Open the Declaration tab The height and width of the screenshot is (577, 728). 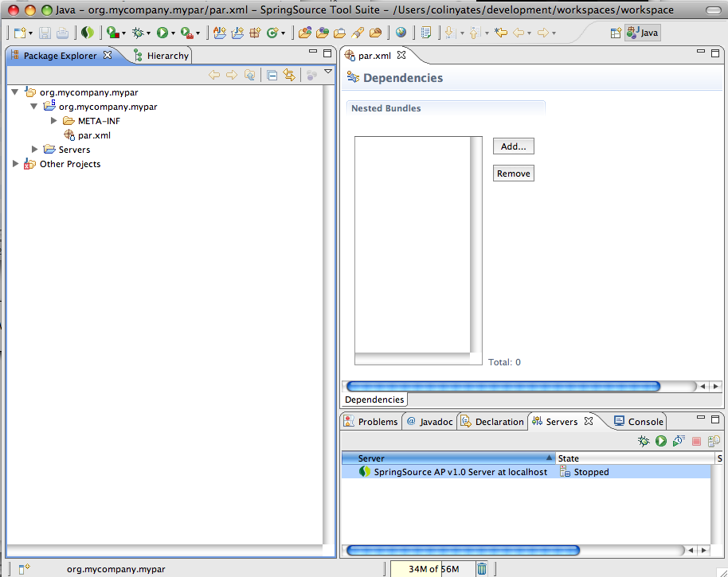point(493,422)
